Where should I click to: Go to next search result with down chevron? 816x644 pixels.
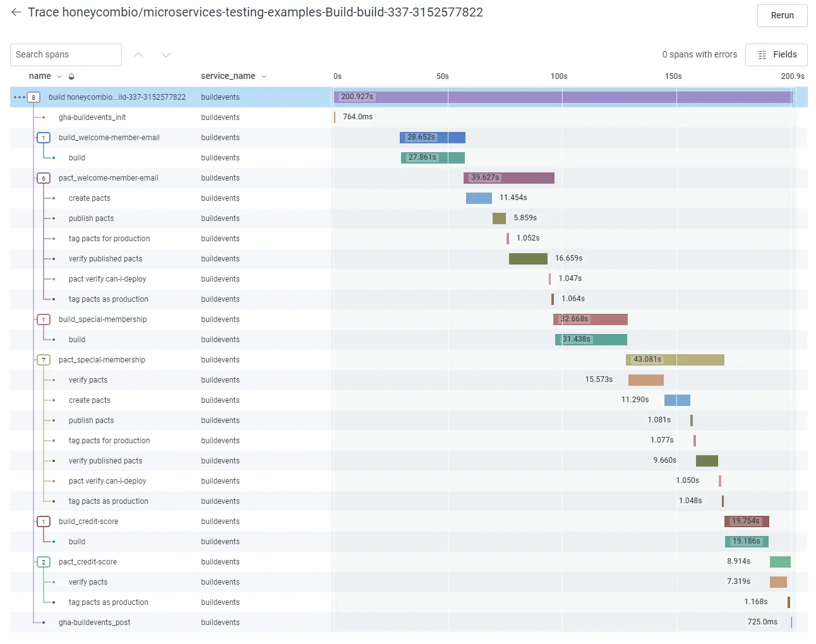pyautogui.click(x=166, y=55)
